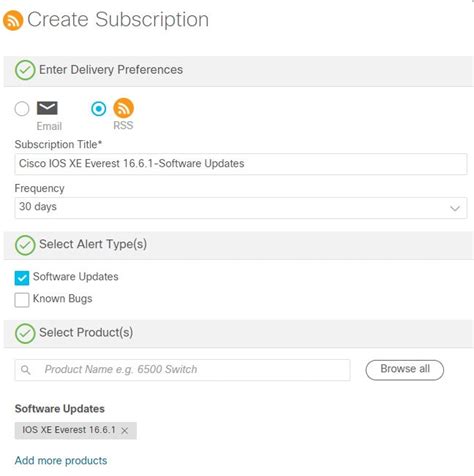Click the magnifier icon in product search
The height and width of the screenshot is (476, 474).
point(25,370)
